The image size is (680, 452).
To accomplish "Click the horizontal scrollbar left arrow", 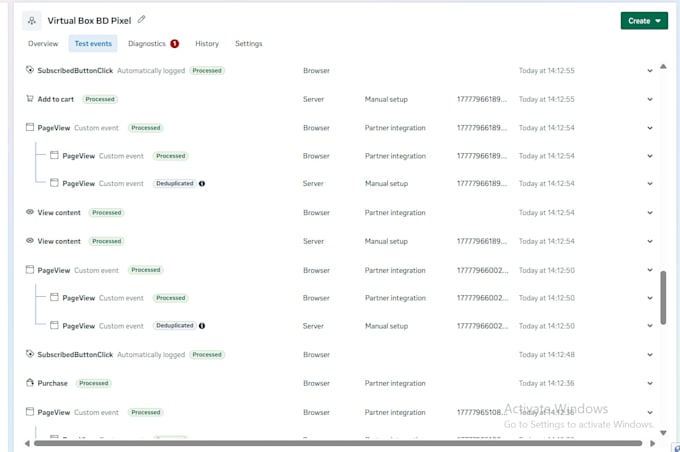I will click(27, 443).
